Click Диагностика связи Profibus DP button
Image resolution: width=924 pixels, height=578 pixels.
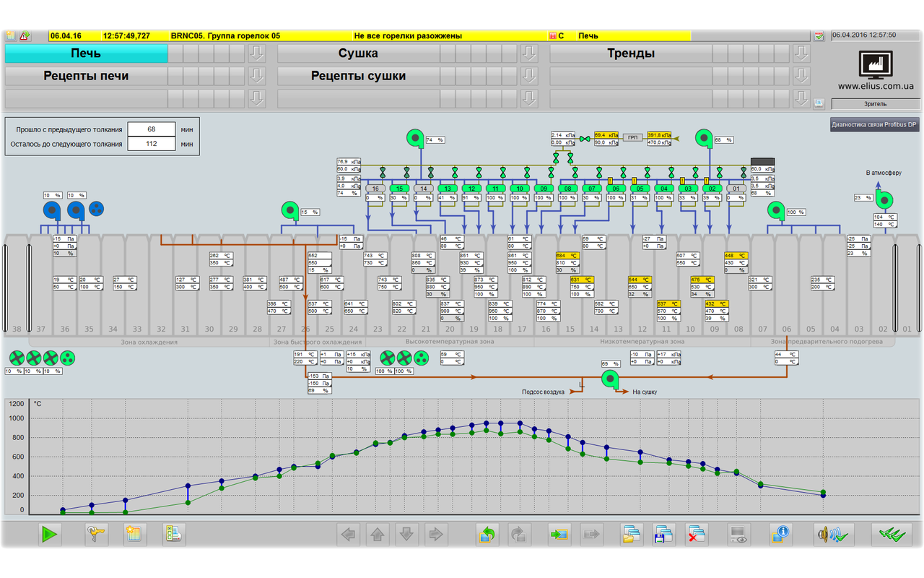tap(875, 124)
